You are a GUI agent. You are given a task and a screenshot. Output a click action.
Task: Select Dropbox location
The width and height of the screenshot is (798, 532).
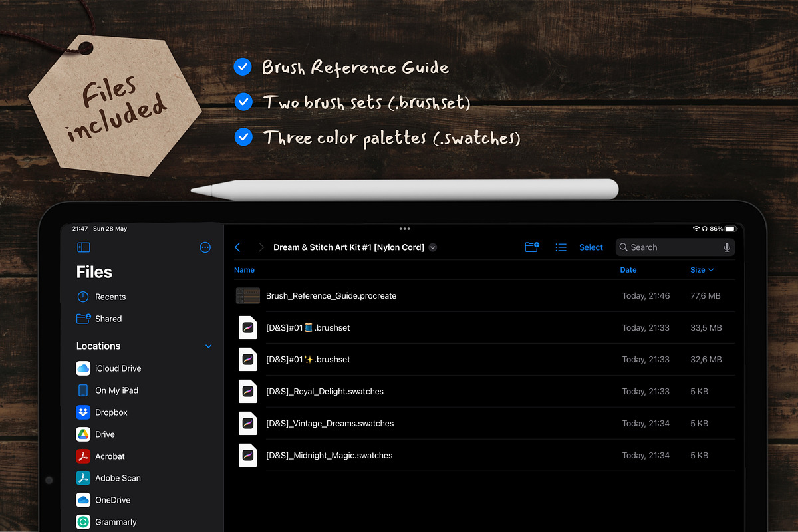click(111, 412)
